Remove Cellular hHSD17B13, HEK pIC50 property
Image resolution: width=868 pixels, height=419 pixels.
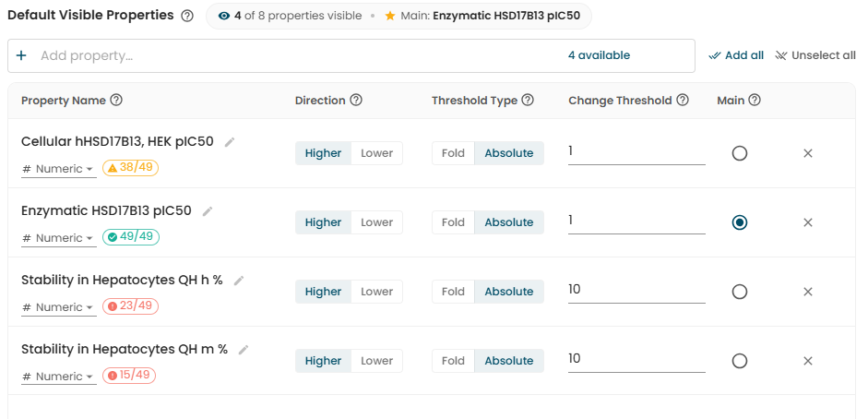point(808,153)
